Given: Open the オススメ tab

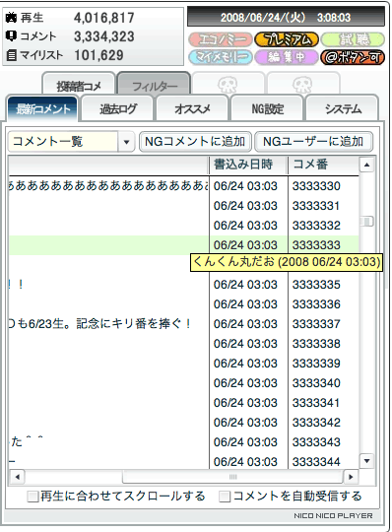Looking at the screenshot, I should [192, 108].
